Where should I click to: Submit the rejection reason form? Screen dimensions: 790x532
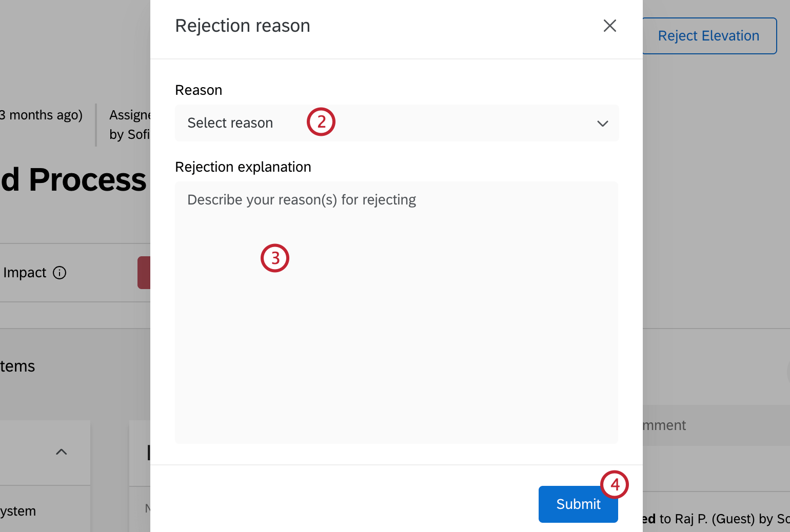click(x=578, y=504)
